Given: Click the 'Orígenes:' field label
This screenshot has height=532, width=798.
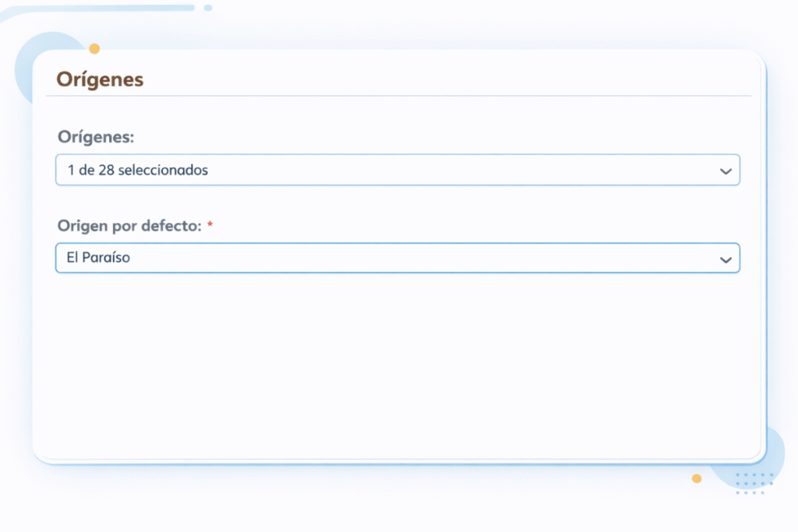Looking at the screenshot, I should (96, 137).
